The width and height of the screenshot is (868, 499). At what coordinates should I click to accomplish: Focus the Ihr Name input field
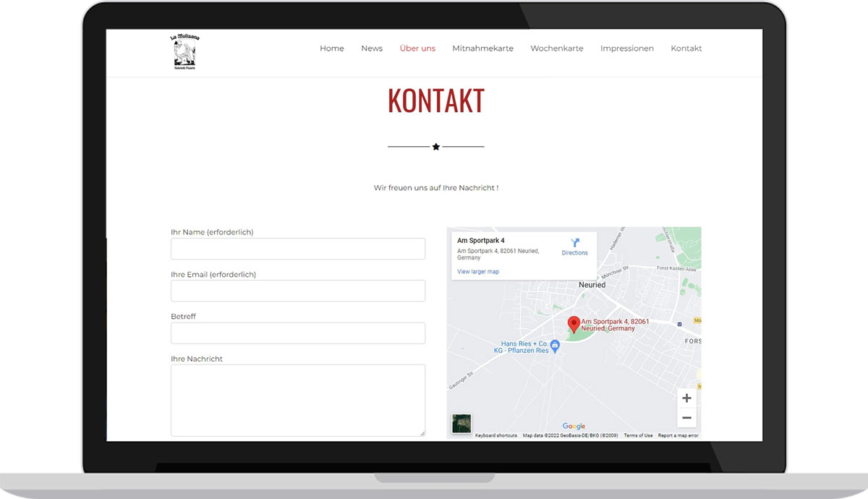[297, 249]
